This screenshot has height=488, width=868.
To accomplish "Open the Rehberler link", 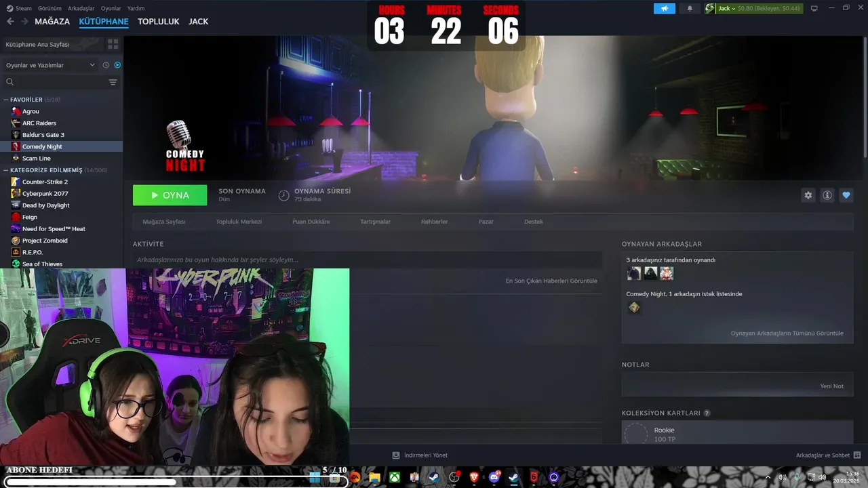I will [x=434, y=222].
